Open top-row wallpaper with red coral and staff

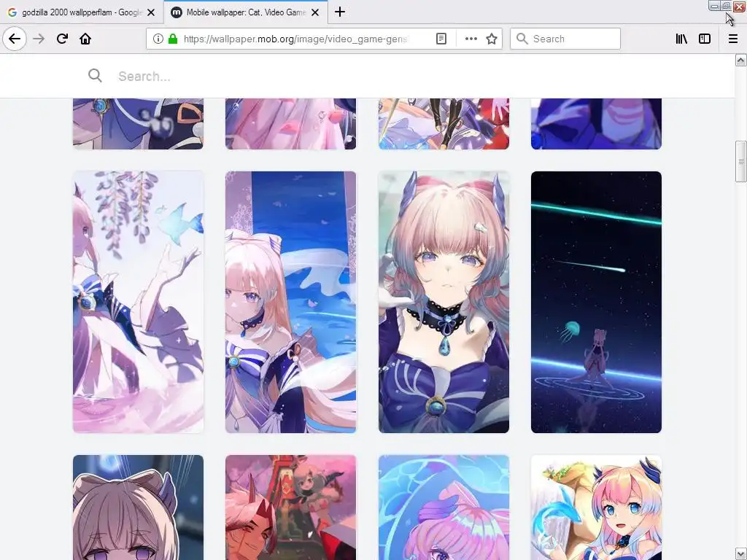pos(444,124)
